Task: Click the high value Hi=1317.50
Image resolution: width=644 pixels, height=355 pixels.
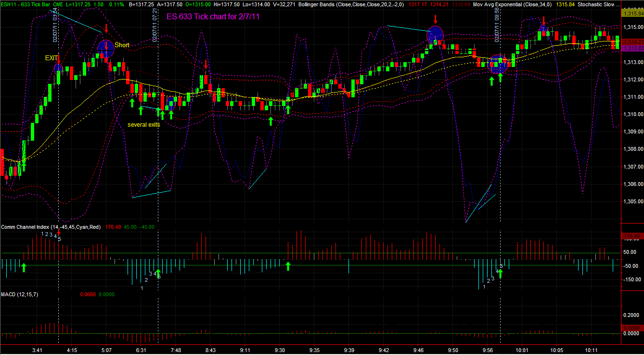Action: click(x=228, y=4)
